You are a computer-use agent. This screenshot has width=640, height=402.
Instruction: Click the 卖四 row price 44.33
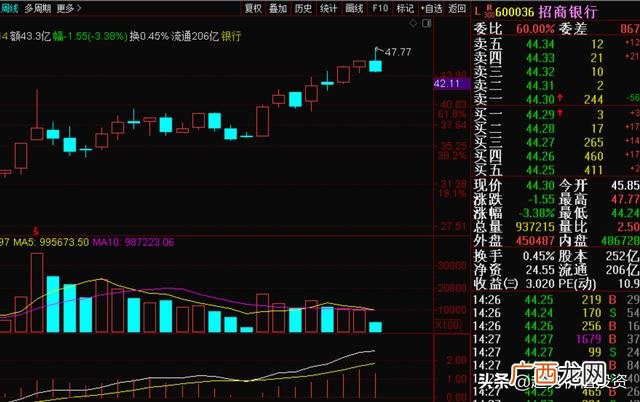click(x=540, y=58)
